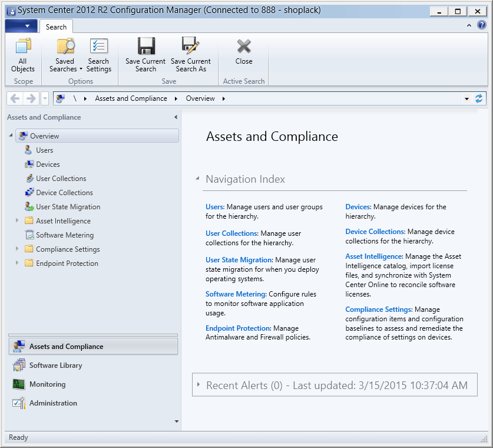Click the All Objects scope icon
The height and width of the screenshot is (448, 493).
tap(23, 46)
